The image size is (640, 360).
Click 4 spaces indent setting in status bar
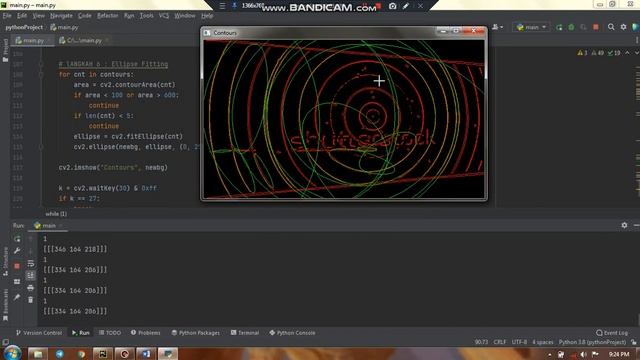click(542, 342)
